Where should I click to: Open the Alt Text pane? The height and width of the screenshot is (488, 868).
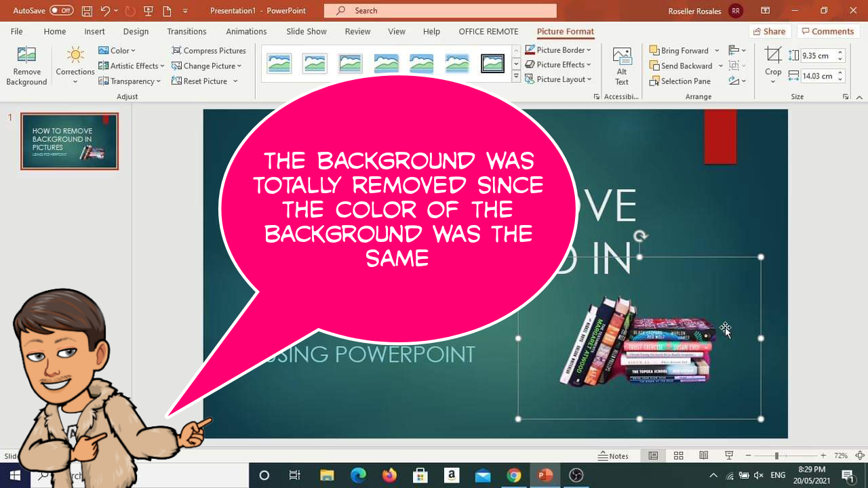pyautogui.click(x=621, y=64)
